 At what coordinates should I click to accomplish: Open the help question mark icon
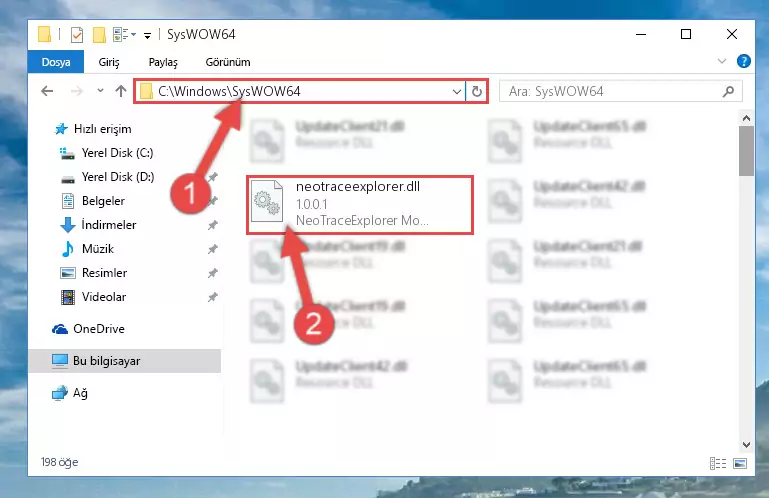(743, 61)
